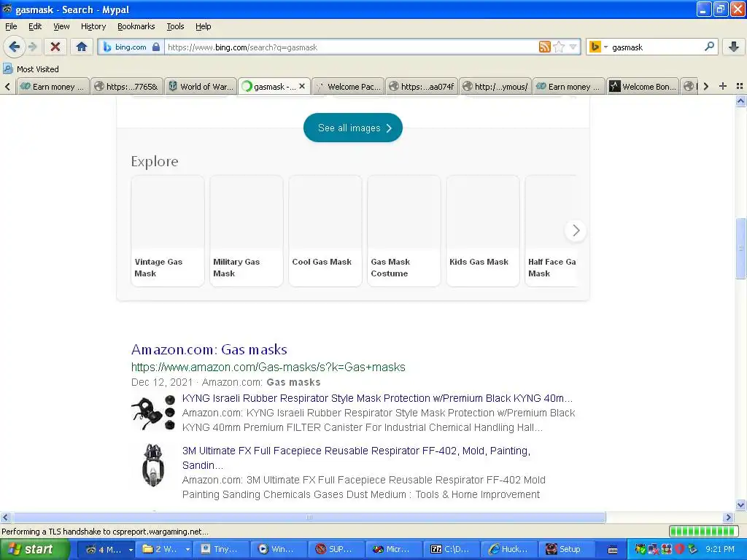The width and height of the screenshot is (747, 560).
Task: Open the Vintage Gas Mask explore card
Action: tap(168, 231)
